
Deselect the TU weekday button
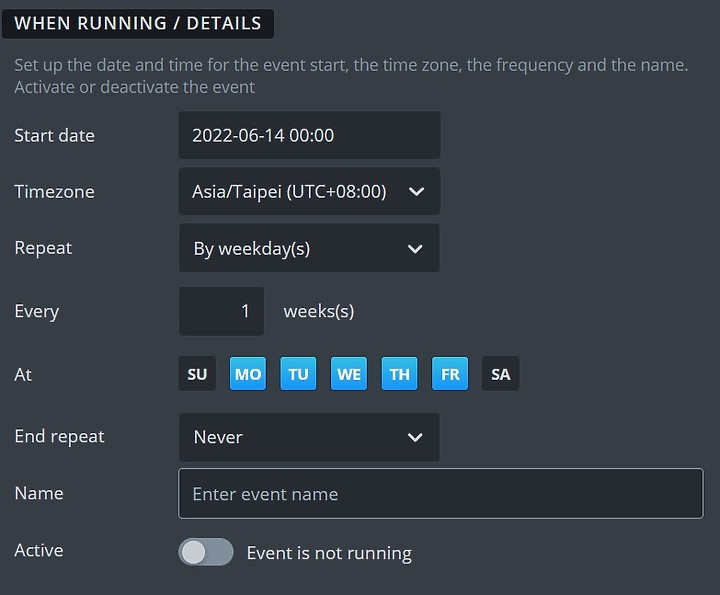[298, 374]
